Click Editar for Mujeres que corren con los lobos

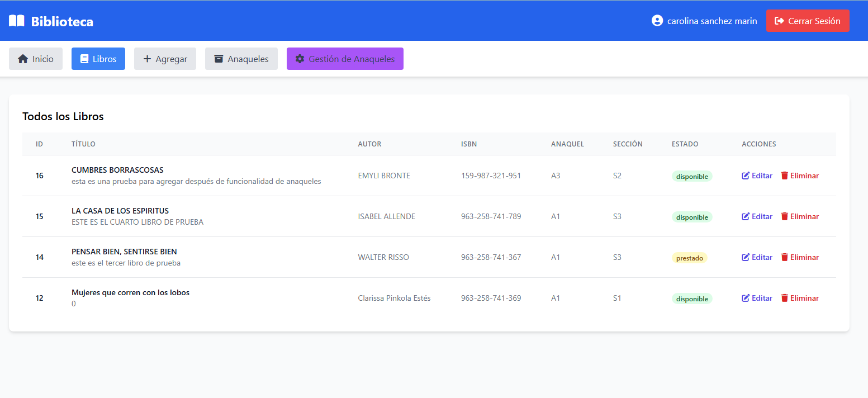[761, 298]
